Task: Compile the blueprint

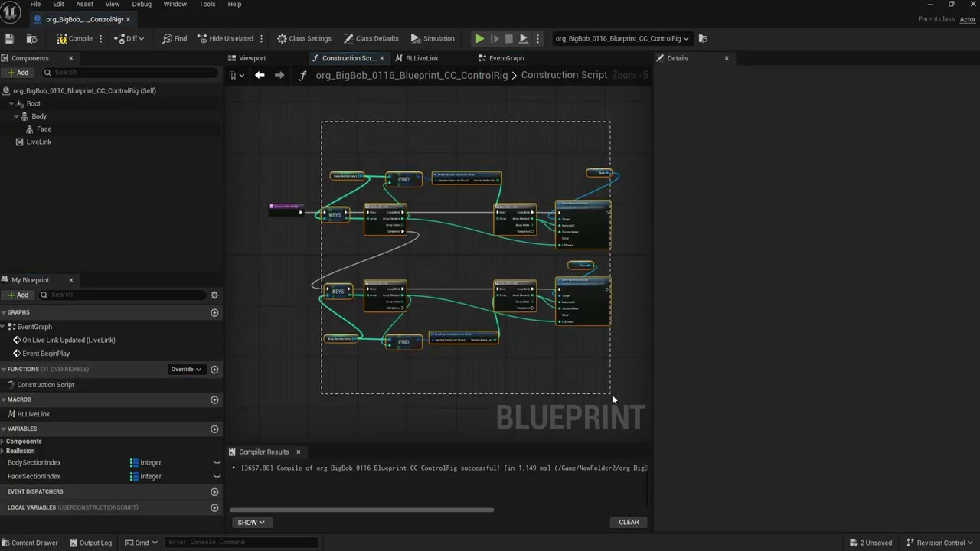Action: (74, 38)
